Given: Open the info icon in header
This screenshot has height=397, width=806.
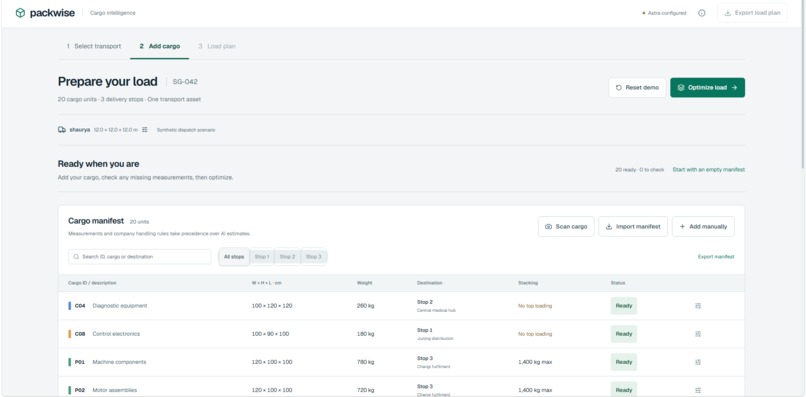Looking at the screenshot, I should coord(702,13).
